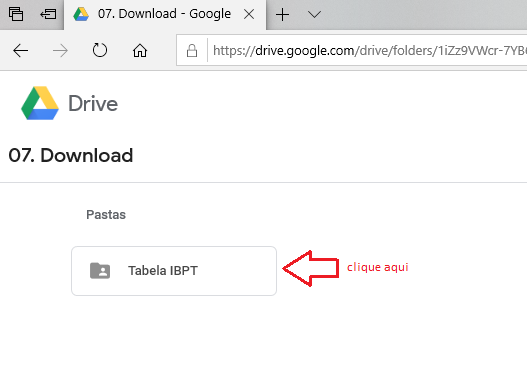Show tab previews chevron
The width and height of the screenshot is (527, 388).
point(314,14)
